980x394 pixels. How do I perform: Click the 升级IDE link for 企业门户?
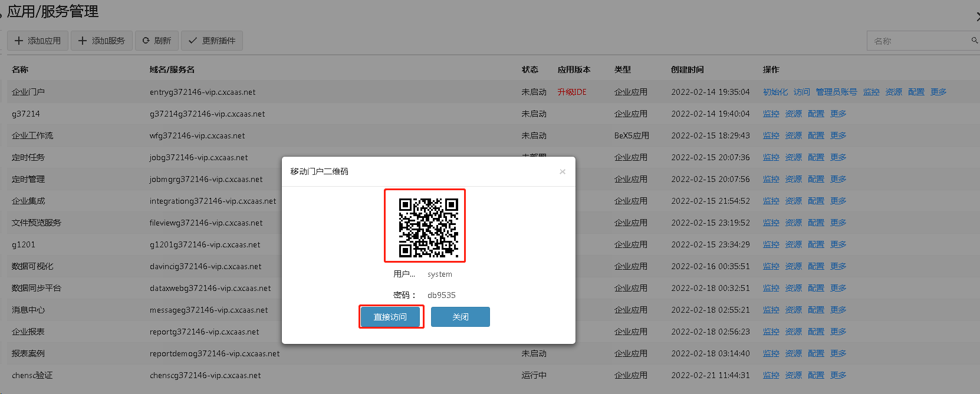pos(572,92)
